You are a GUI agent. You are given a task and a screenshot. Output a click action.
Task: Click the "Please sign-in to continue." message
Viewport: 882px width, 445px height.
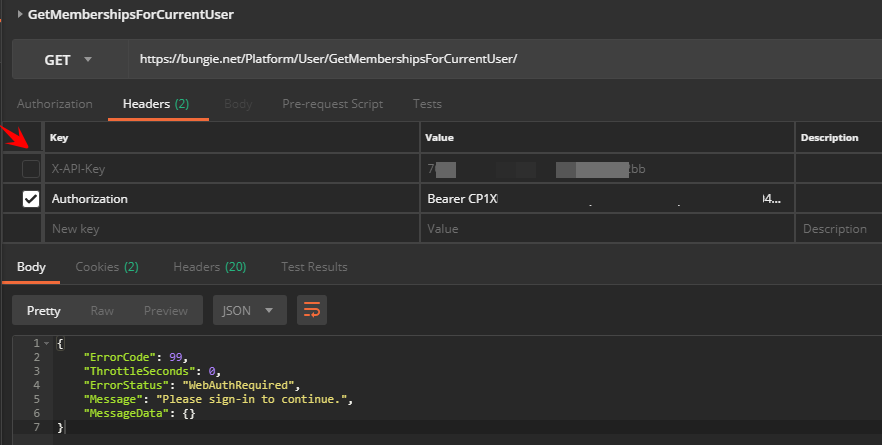[251, 399]
